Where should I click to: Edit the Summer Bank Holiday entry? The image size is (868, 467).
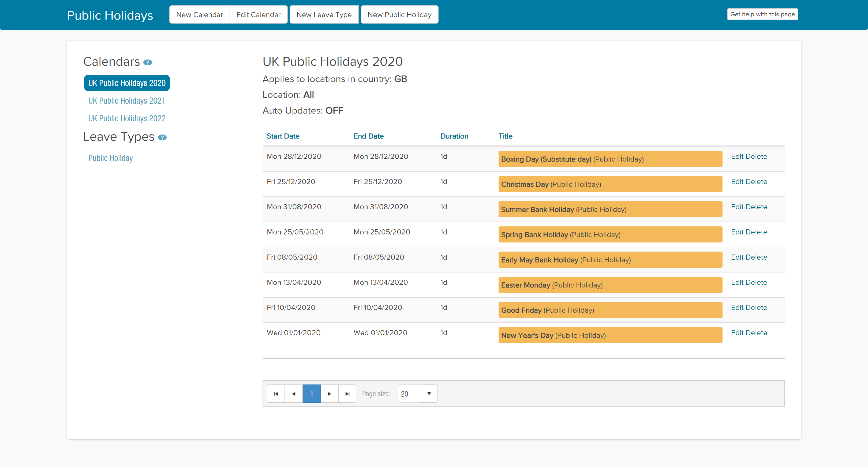(737, 207)
